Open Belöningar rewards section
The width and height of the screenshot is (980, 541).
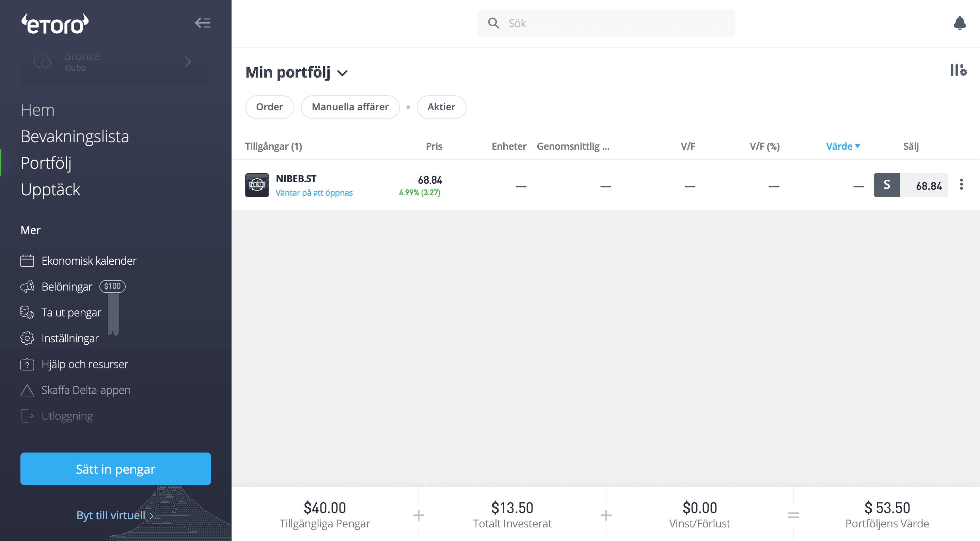tap(67, 286)
